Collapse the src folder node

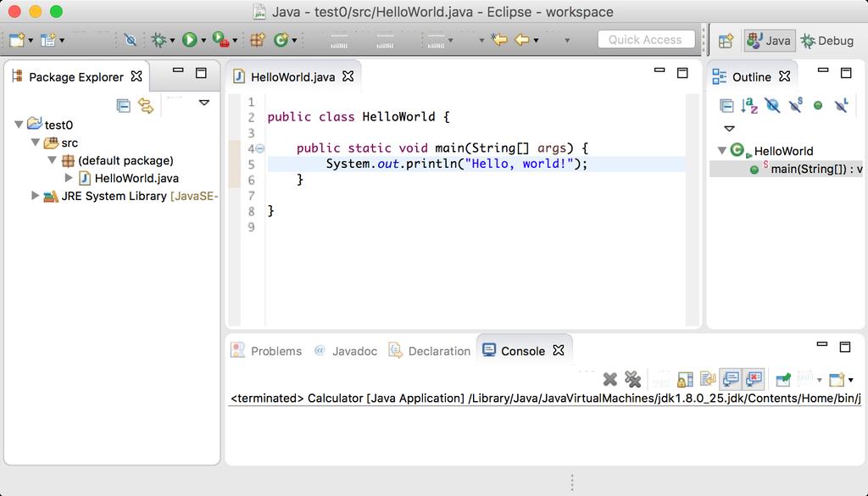36,142
